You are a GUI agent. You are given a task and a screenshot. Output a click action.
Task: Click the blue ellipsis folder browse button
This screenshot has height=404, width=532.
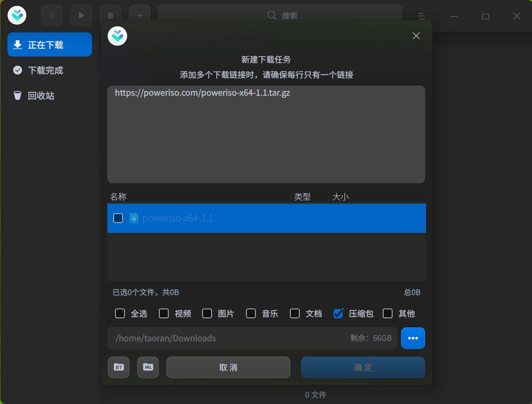pyautogui.click(x=412, y=338)
